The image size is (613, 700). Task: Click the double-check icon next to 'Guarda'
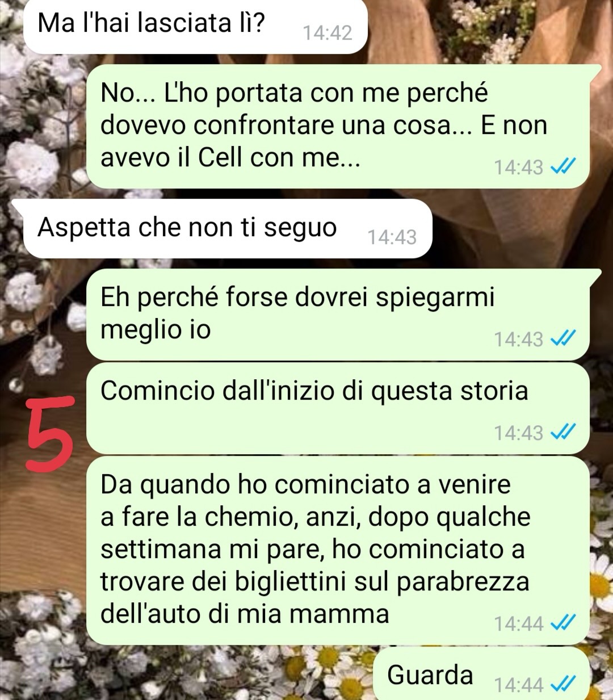(564, 685)
